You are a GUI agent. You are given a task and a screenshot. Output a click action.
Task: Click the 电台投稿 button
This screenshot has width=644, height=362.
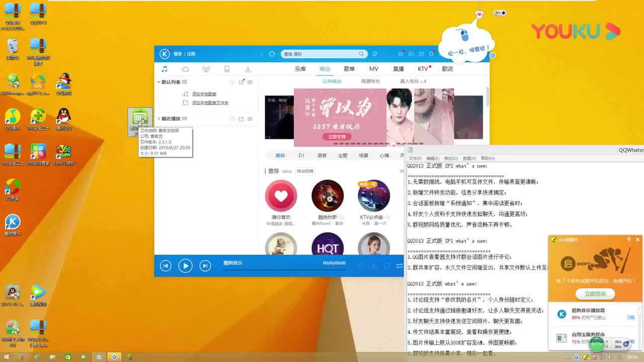(x=305, y=171)
